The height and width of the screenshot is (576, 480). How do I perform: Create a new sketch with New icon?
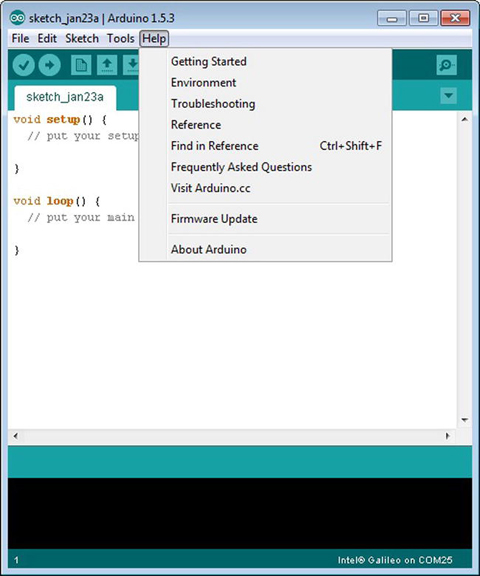81,65
